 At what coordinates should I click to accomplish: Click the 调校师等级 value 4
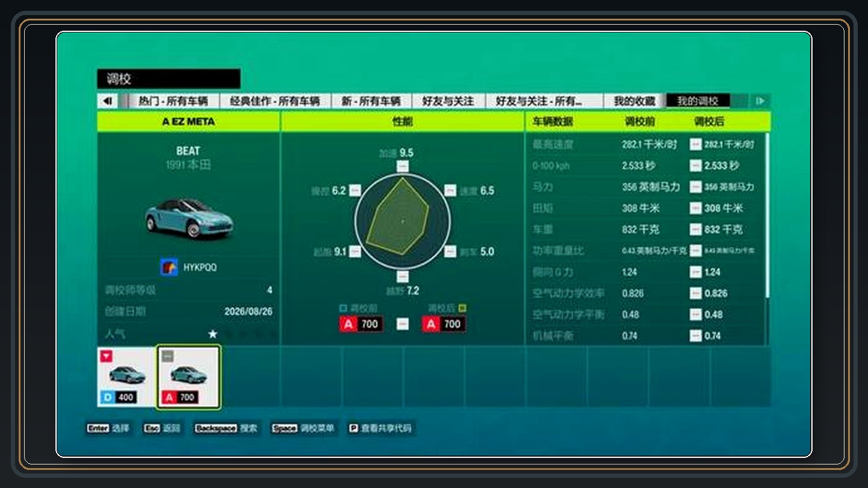tap(269, 290)
